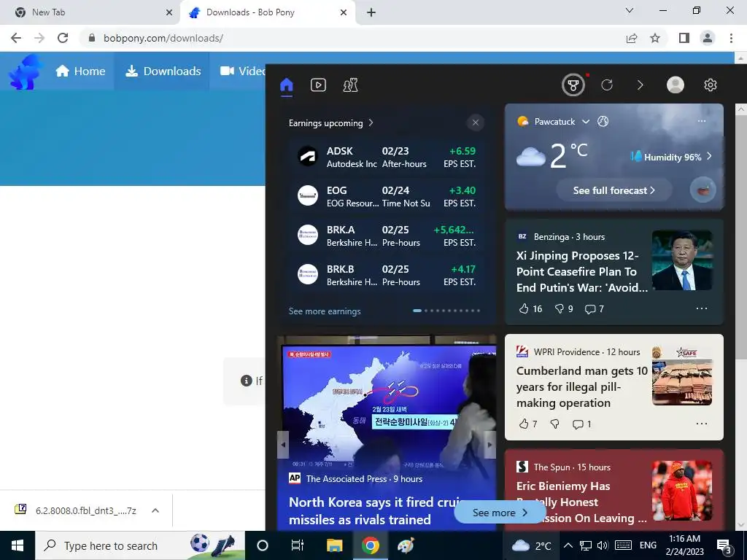Screen dimensions: 747x560
Task: Click the See more button
Action: pos(500,513)
